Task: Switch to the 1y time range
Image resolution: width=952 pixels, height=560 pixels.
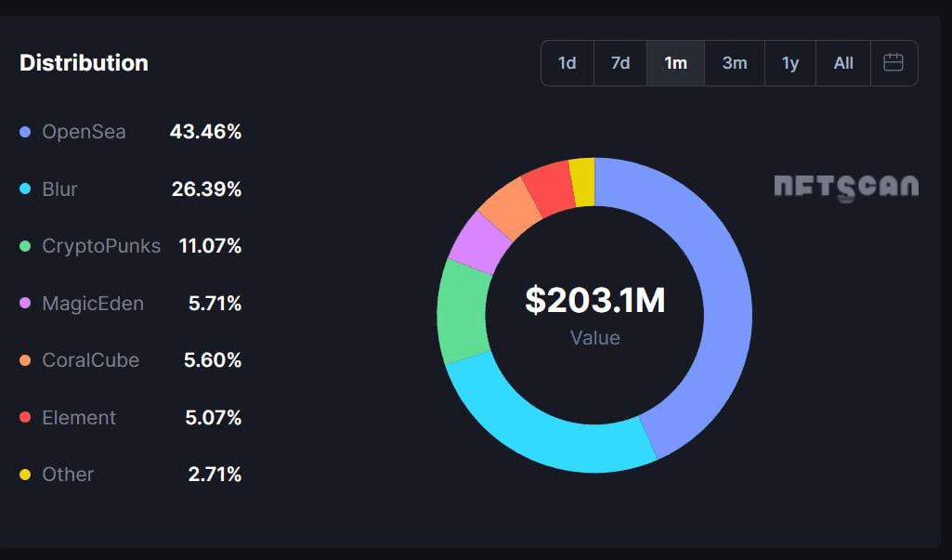Action: coord(789,62)
